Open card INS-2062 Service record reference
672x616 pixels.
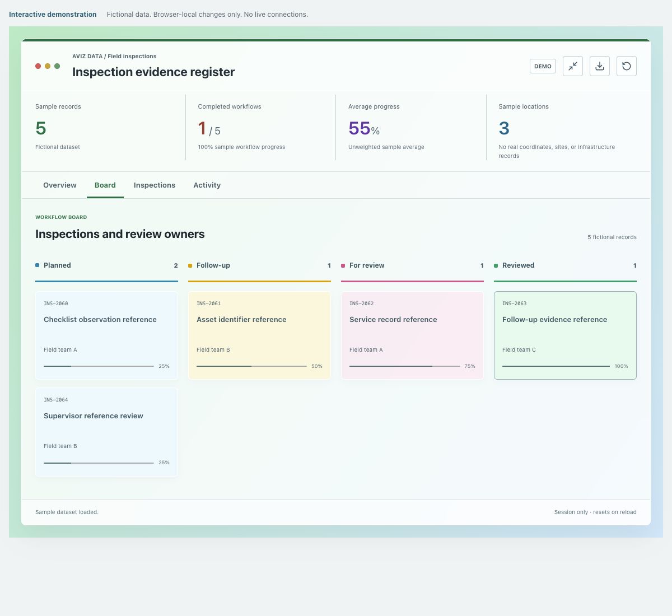(412, 335)
